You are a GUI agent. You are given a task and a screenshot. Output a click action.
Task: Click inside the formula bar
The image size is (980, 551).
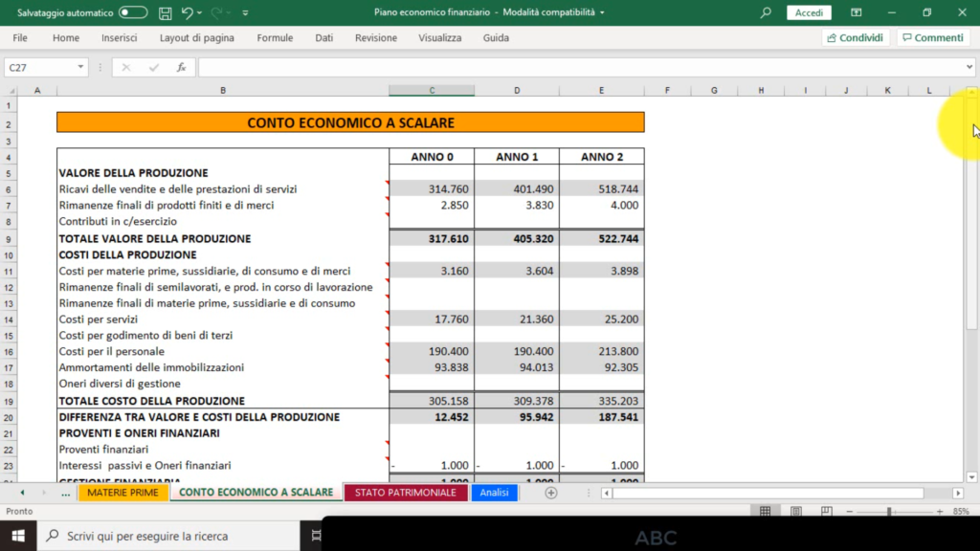(581, 68)
